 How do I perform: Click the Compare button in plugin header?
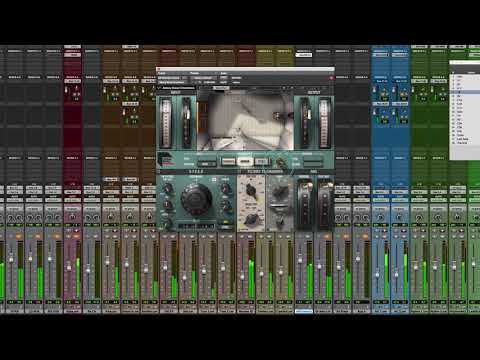click(x=209, y=82)
